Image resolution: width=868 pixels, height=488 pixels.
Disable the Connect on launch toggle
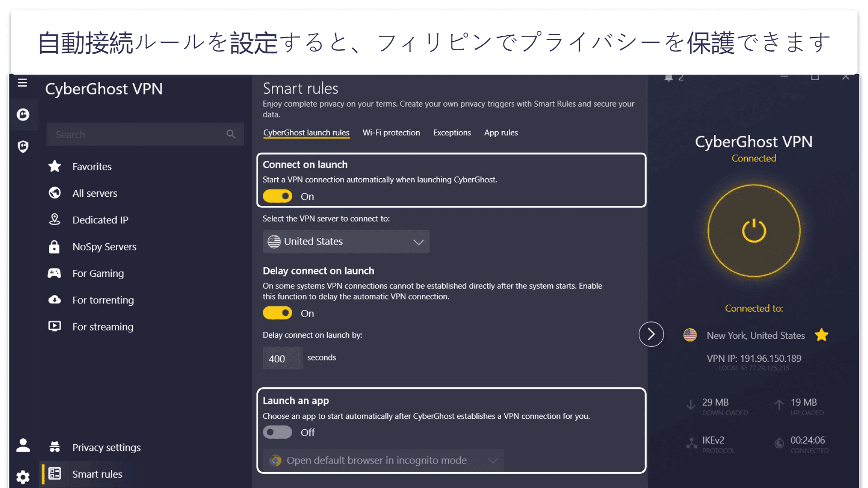277,196
